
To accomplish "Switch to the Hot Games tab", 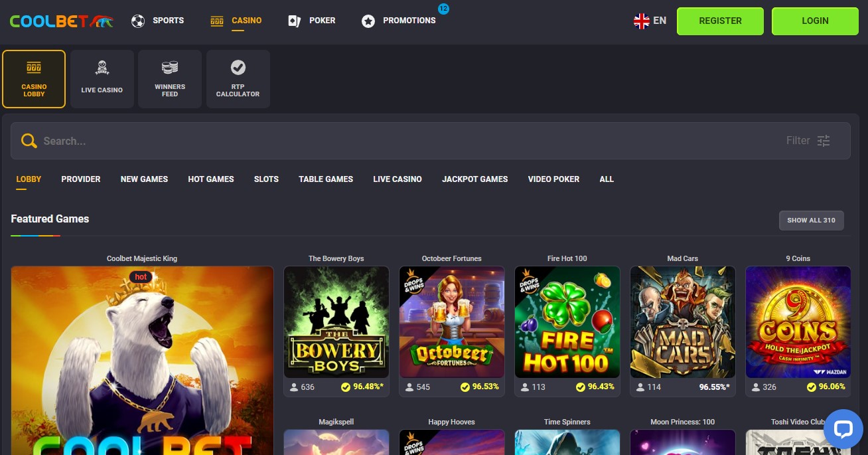I will [x=210, y=179].
